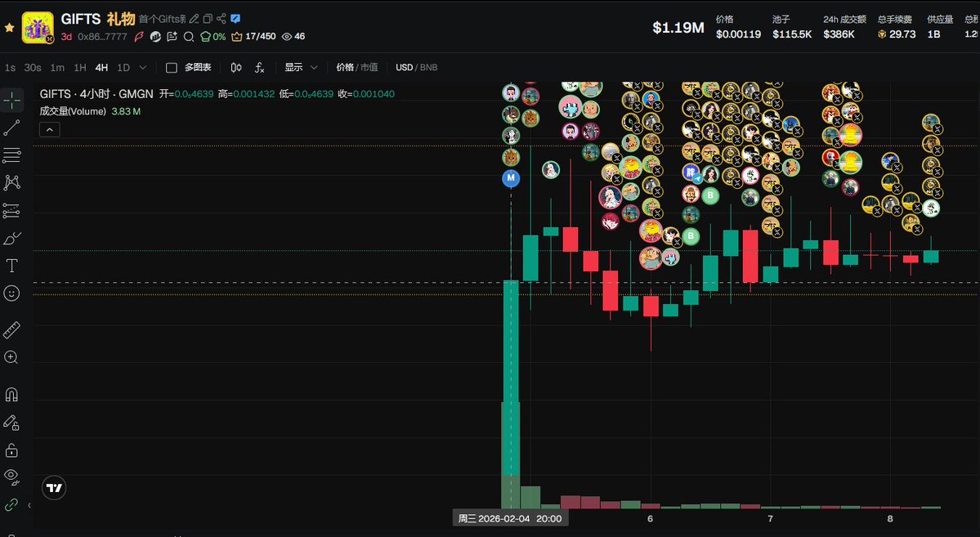Click the green link sync icon

(12, 505)
